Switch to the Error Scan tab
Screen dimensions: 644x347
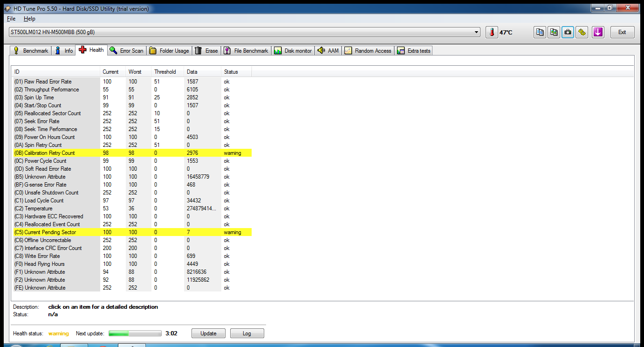pyautogui.click(x=127, y=51)
